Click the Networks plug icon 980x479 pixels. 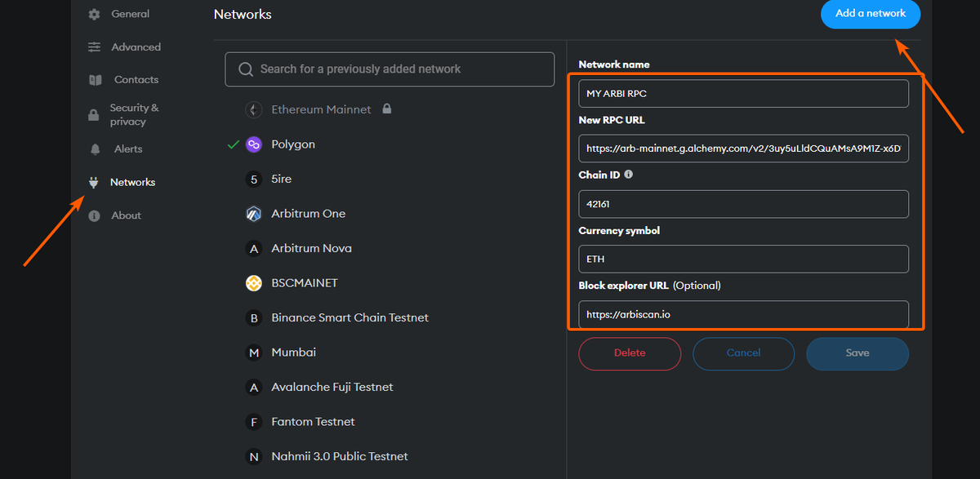(x=94, y=182)
